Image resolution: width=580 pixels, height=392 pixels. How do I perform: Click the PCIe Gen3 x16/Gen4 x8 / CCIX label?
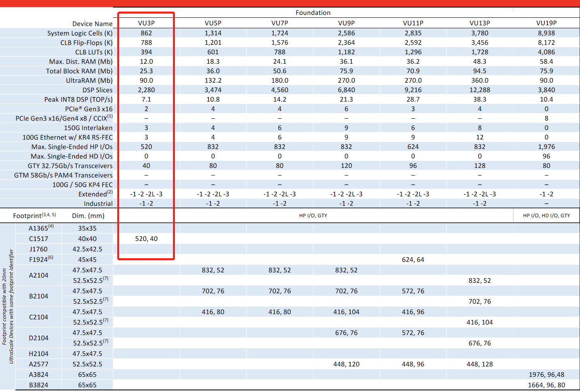point(64,118)
